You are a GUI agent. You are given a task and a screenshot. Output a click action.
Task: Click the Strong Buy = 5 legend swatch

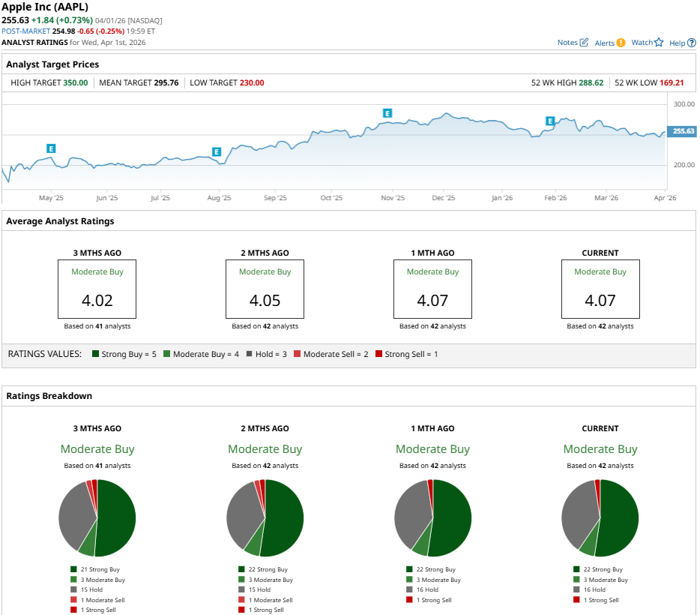click(96, 354)
